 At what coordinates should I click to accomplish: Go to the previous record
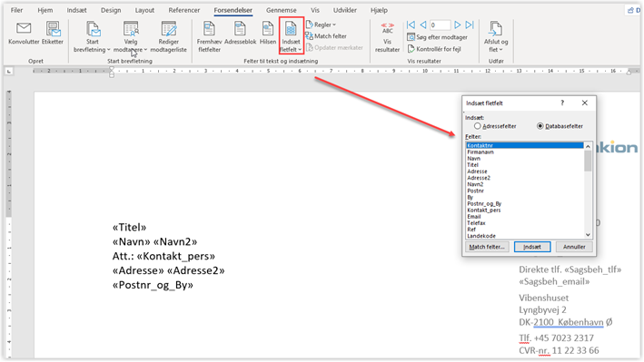point(423,25)
